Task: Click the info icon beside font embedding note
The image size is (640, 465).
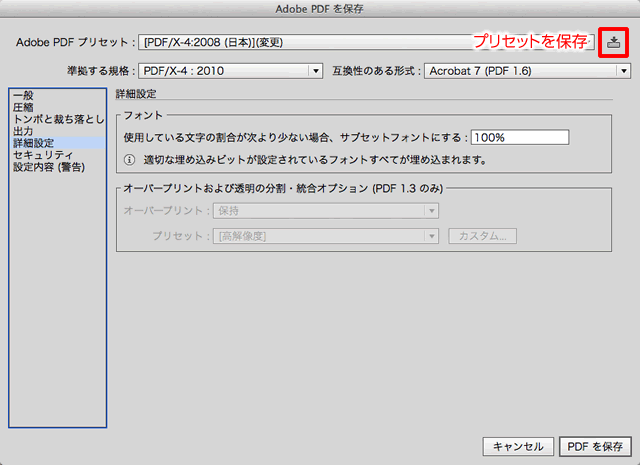Action: tap(129, 160)
